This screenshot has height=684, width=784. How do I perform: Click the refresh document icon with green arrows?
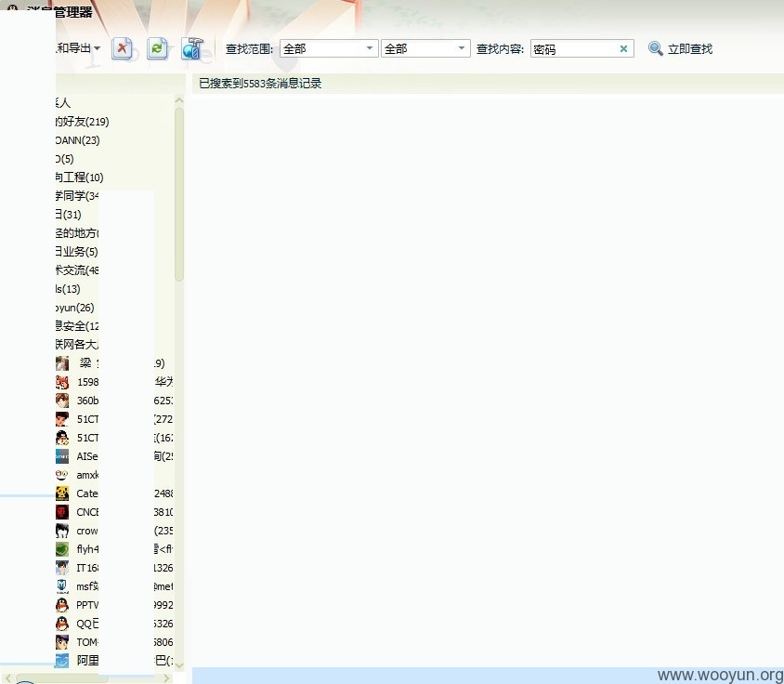pos(157,48)
